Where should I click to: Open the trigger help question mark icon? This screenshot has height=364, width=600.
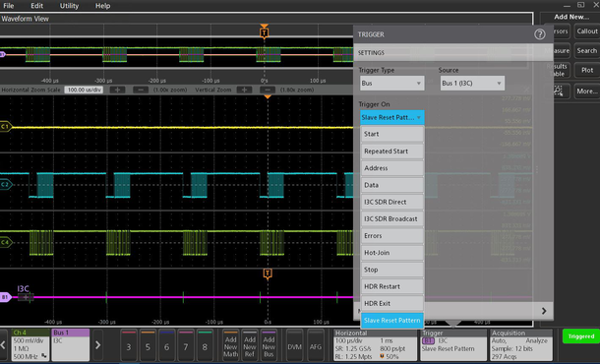pos(540,34)
